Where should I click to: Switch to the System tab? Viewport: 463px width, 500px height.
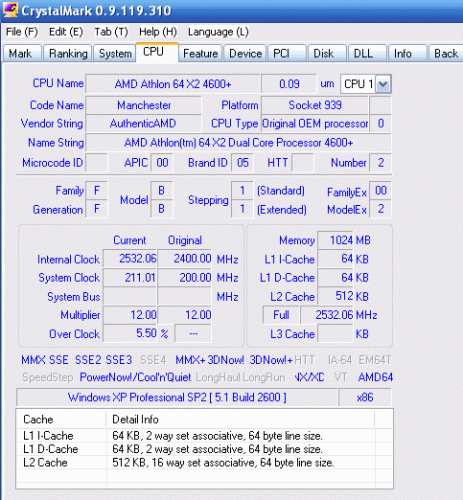click(x=115, y=53)
